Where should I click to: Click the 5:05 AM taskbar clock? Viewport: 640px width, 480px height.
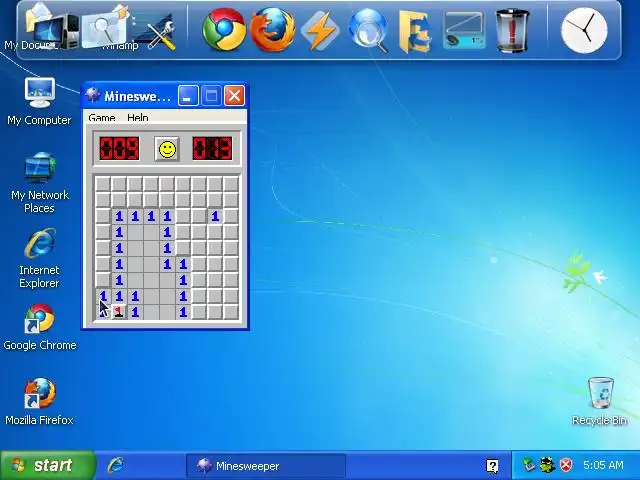click(x=603, y=465)
